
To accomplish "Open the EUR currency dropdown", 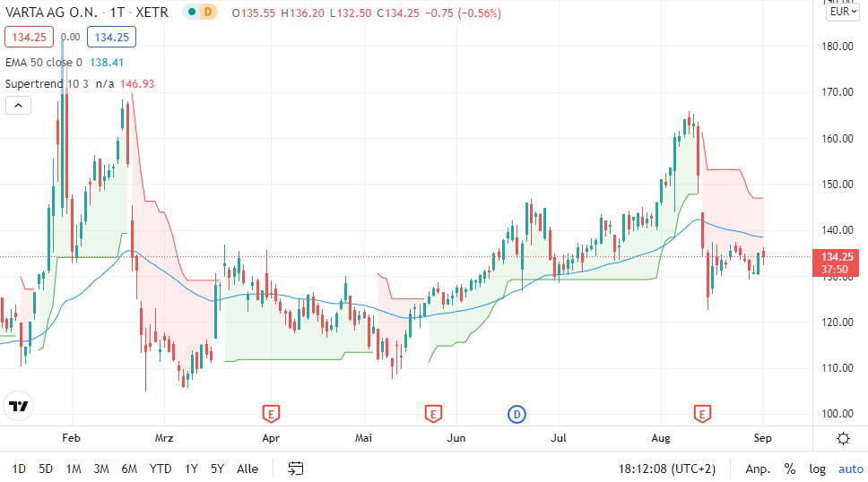I will click(843, 12).
